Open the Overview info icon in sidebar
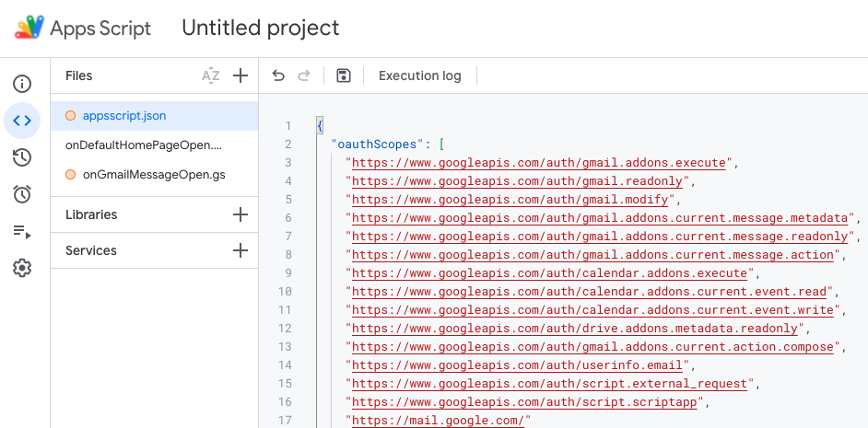Image resolution: width=868 pixels, height=428 pixels. click(22, 84)
